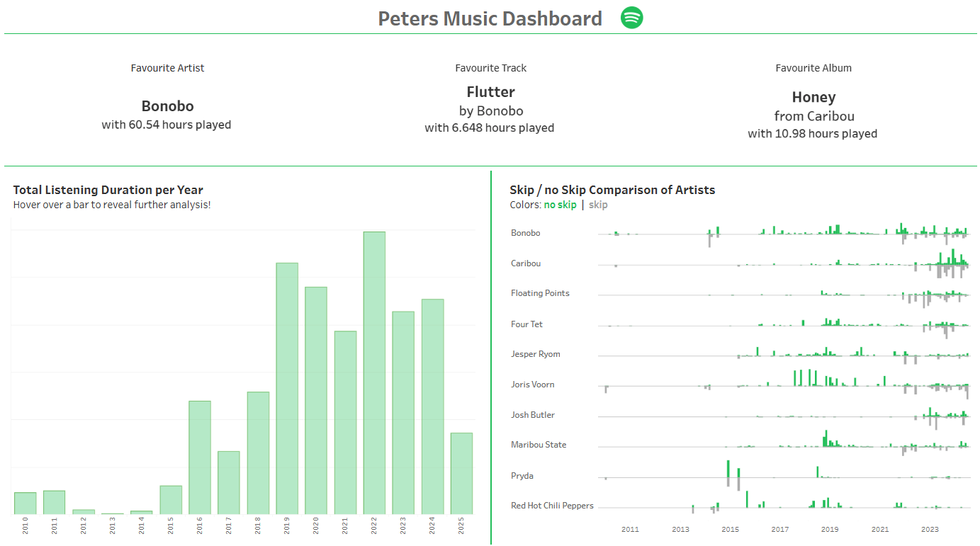The image size is (980, 546).
Task: Select the 2019 listening duration bar
Action: (x=287, y=388)
